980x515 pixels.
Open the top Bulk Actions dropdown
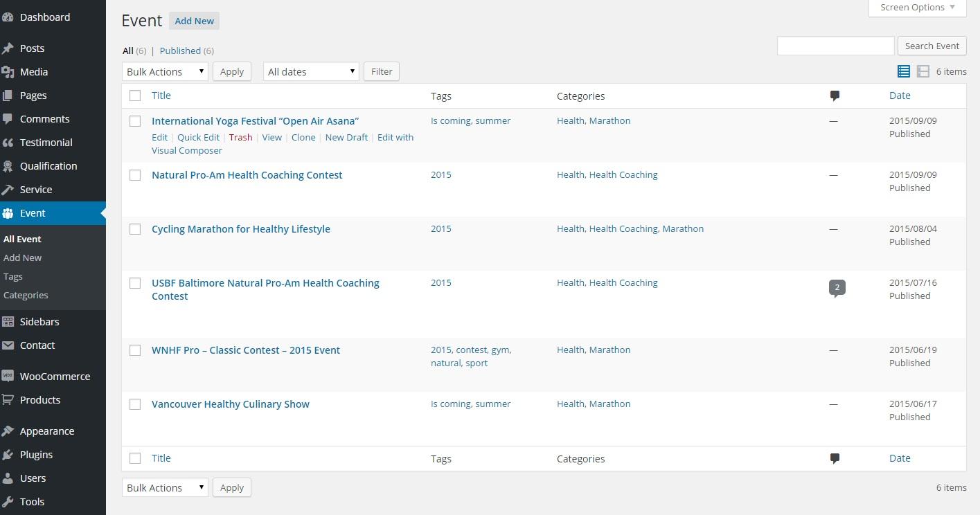point(165,71)
